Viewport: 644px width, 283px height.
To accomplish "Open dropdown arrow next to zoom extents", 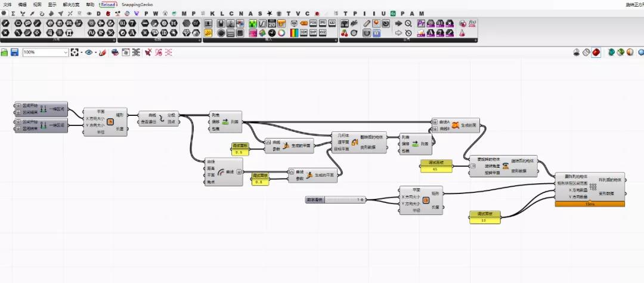I will tap(81, 53).
